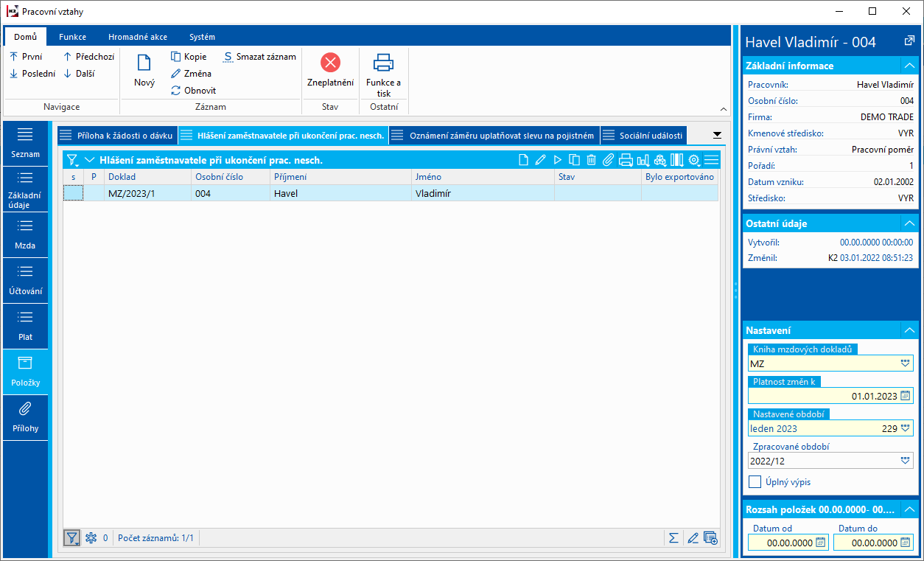Click pencil icon in status bar

[693, 538]
